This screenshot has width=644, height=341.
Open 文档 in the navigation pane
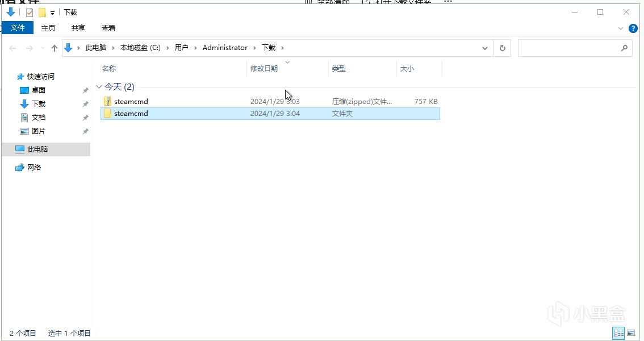pyautogui.click(x=39, y=118)
